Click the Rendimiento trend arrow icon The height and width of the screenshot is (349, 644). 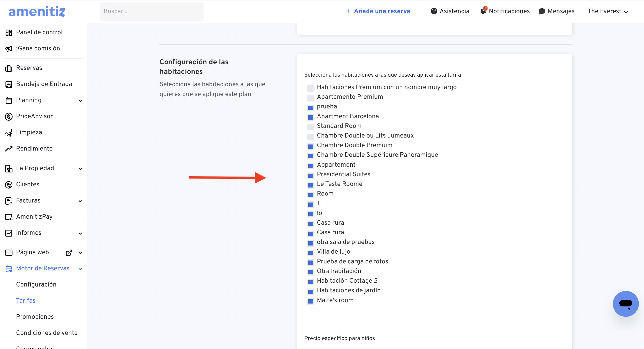coord(9,149)
